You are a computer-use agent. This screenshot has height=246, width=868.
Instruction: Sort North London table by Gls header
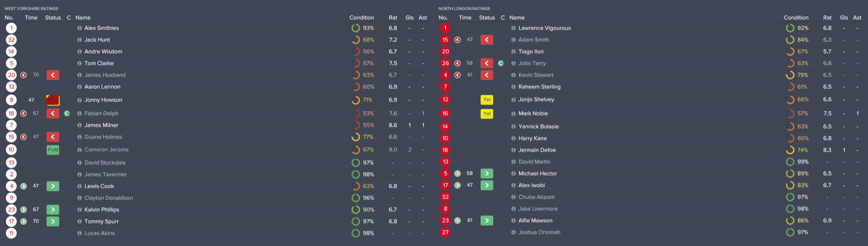(x=844, y=18)
